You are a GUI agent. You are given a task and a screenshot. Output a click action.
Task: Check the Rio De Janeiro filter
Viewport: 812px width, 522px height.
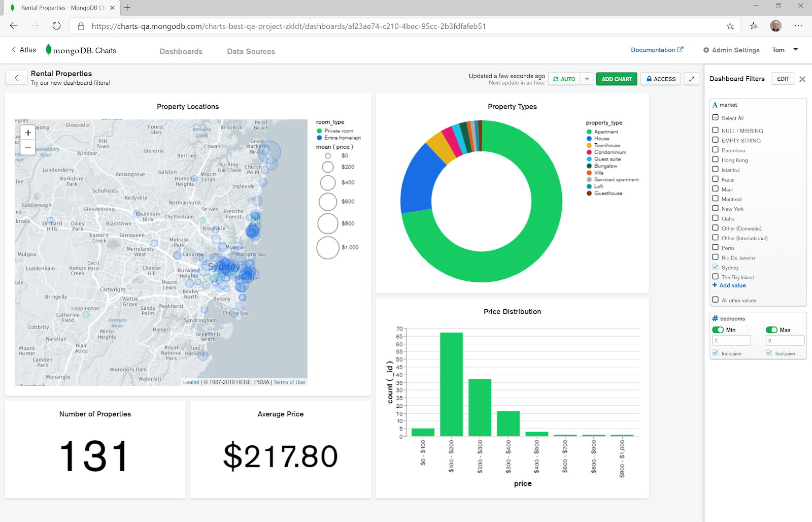click(x=715, y=257)
